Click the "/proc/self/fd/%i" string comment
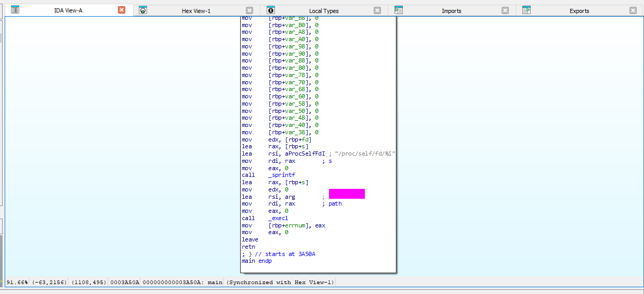The height and width of the screenshot is (294, 644). (x=364, y=154)
